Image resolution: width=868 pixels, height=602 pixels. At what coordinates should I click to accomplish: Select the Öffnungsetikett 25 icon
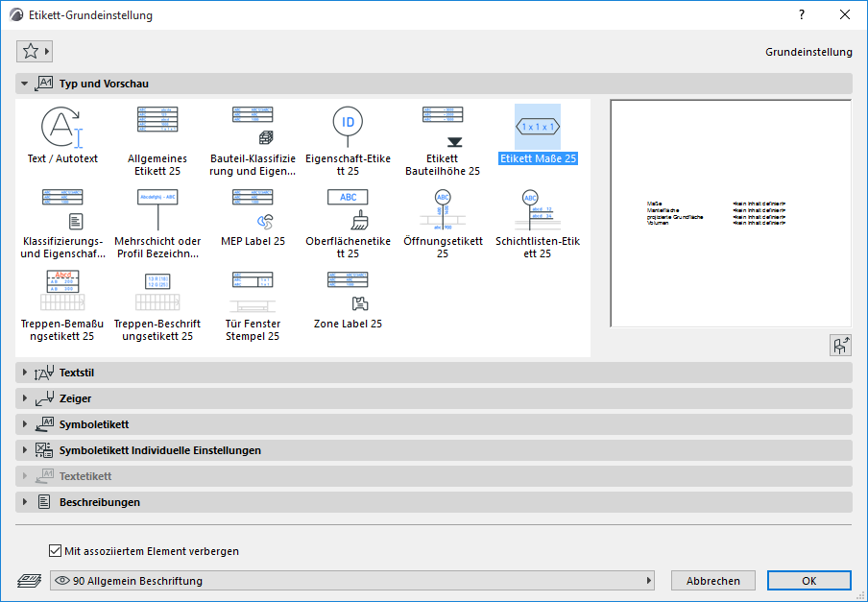tap(442, 208)
